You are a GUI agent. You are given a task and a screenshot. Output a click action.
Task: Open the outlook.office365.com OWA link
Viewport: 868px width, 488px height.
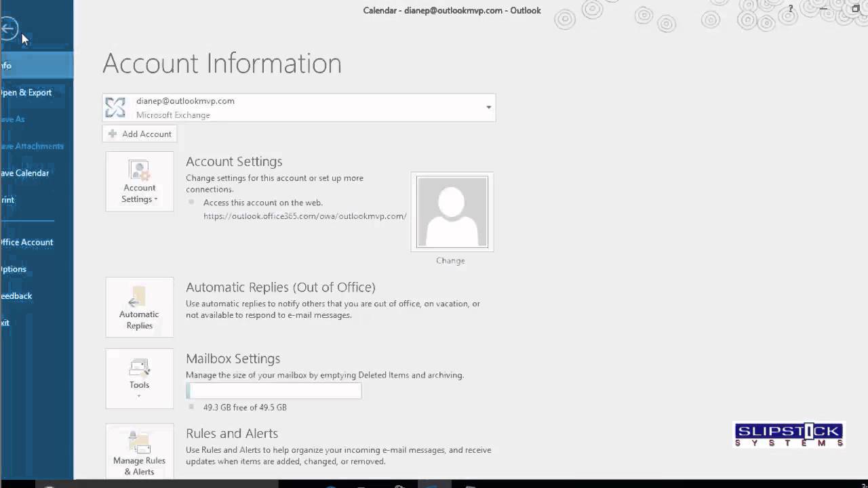305,216
